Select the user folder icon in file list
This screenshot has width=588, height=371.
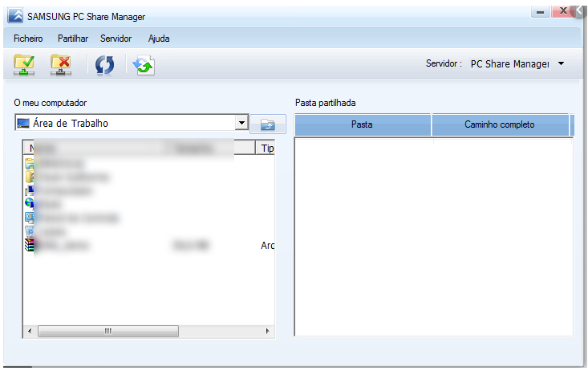[x=30, y=177]
